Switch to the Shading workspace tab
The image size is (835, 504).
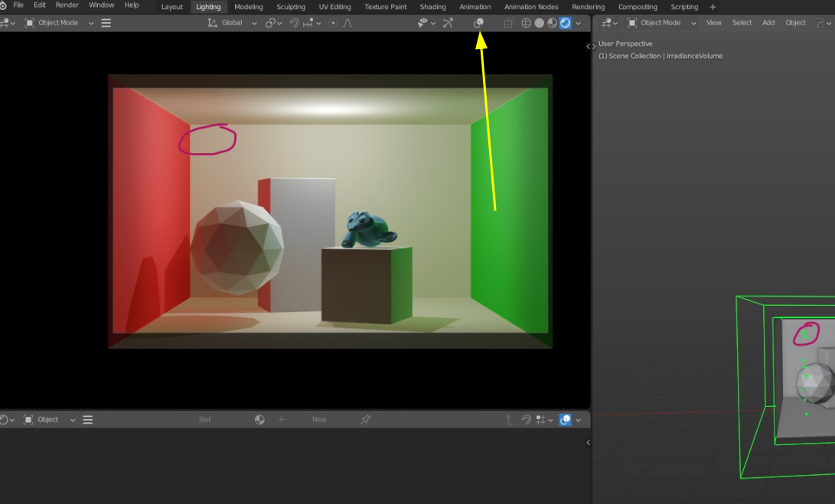click(432, 7)
